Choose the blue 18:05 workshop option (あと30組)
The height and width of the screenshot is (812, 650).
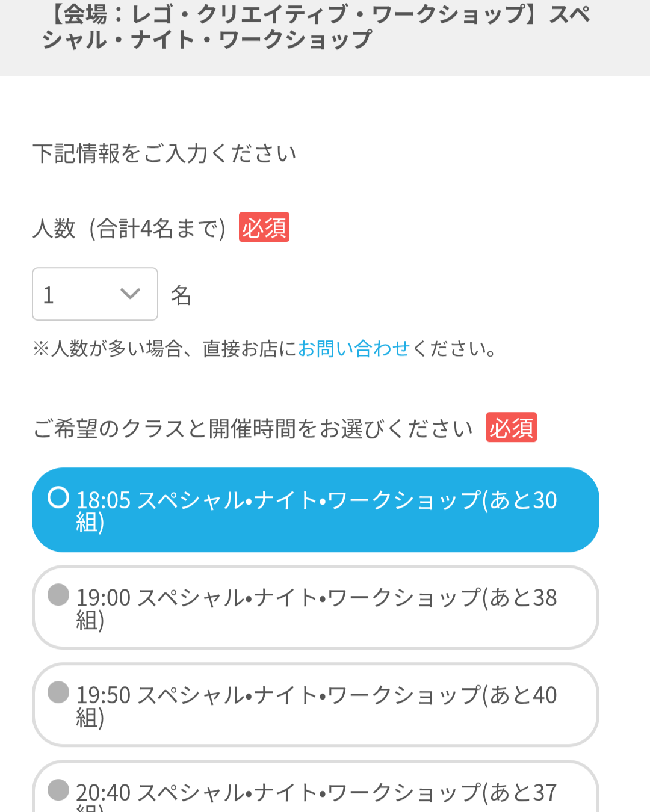pyautogui.click(x=315, y=510)
